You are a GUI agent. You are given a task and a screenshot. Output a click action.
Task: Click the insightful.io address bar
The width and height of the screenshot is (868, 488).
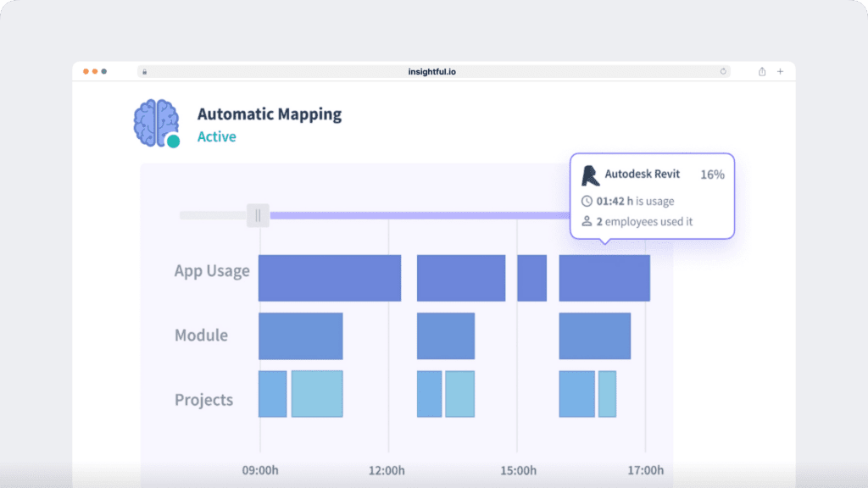pos(433,71)
